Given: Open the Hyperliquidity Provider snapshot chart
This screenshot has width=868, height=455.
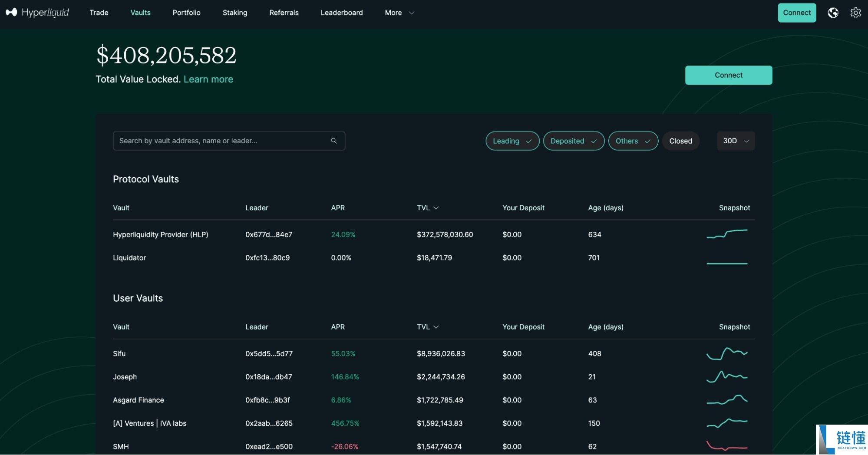Looking at the screenshot, I should [x=727, y=234].
